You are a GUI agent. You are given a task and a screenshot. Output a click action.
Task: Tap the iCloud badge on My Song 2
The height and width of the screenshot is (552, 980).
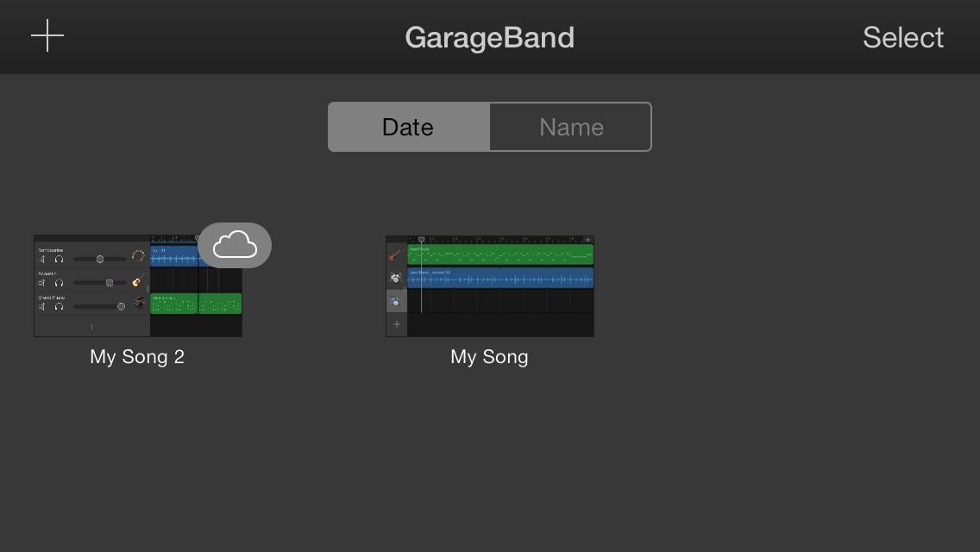(x=235, y=245)
